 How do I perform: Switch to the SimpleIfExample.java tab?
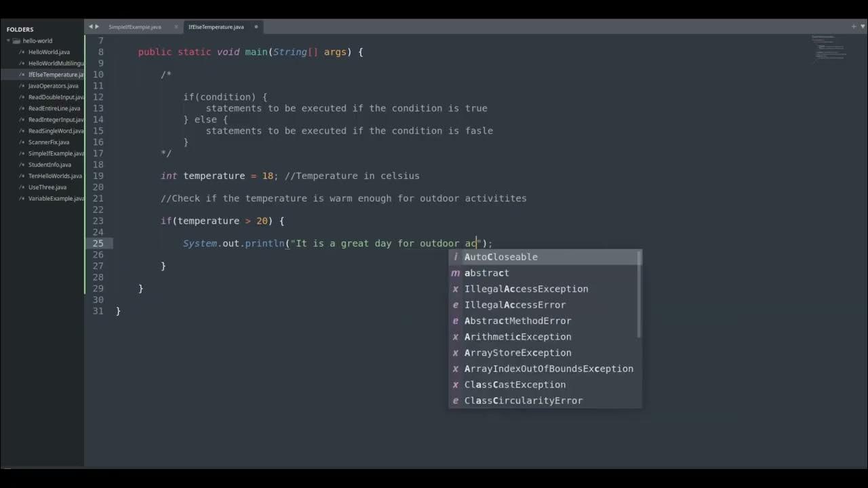tap(134, 26)
